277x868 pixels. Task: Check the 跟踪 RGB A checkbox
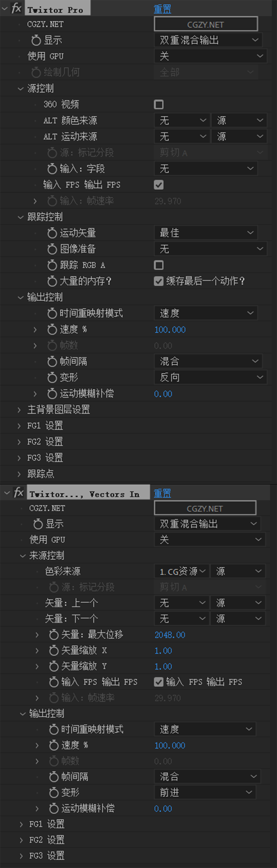159,265
